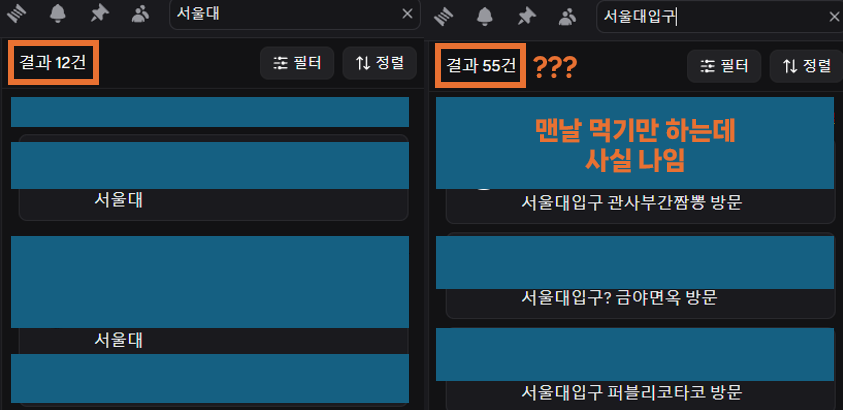The image size is (843, 410).
Task: Open 필터 button in right panel
Action: point(724,66)
